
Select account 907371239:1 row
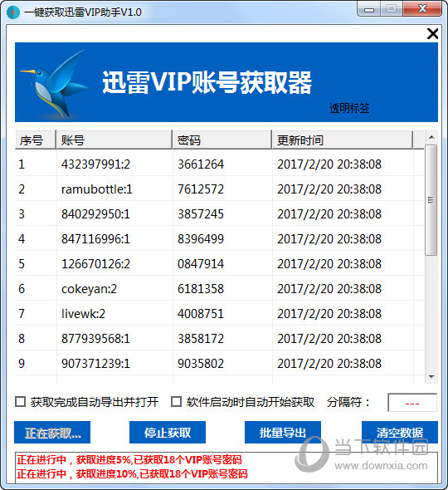click(x=219, y=364)
